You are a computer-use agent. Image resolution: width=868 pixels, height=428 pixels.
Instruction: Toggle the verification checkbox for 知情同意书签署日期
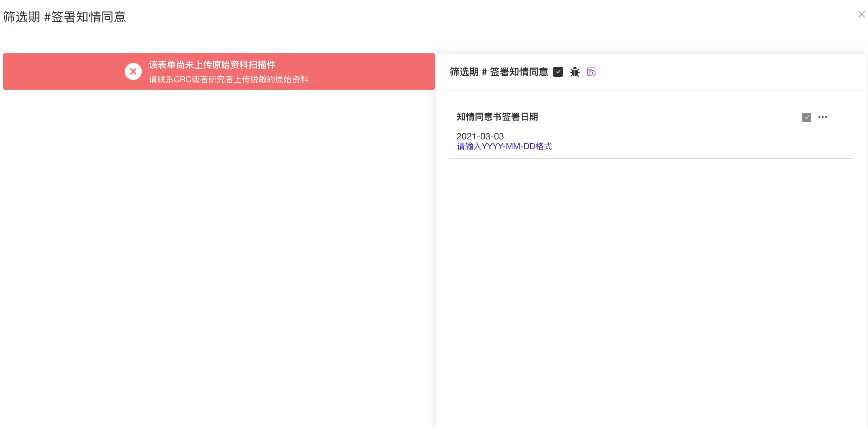pyautogui.click(x=806, y=117)
